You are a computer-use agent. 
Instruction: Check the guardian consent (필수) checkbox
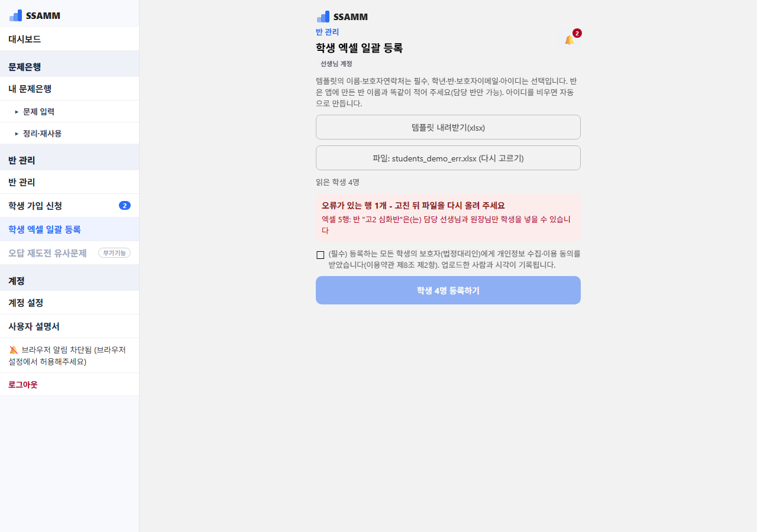(321, 255)
